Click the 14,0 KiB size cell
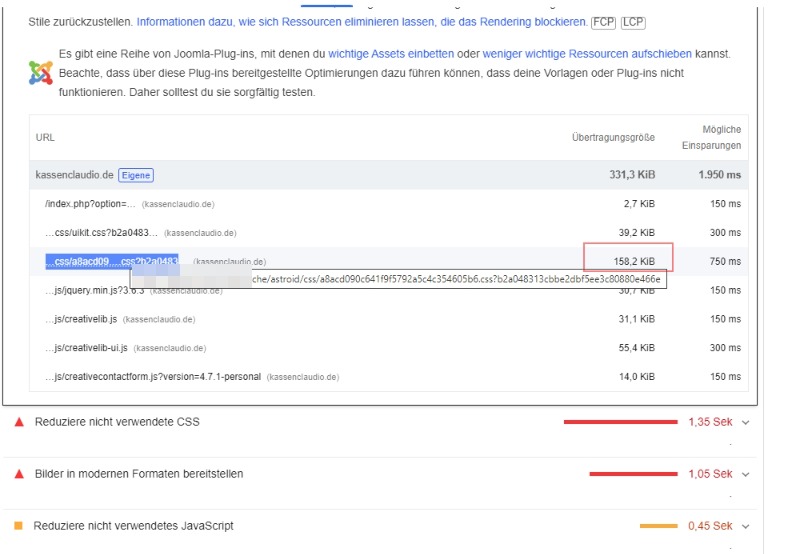Screen dimensions: 800x554 coord(637,376)
